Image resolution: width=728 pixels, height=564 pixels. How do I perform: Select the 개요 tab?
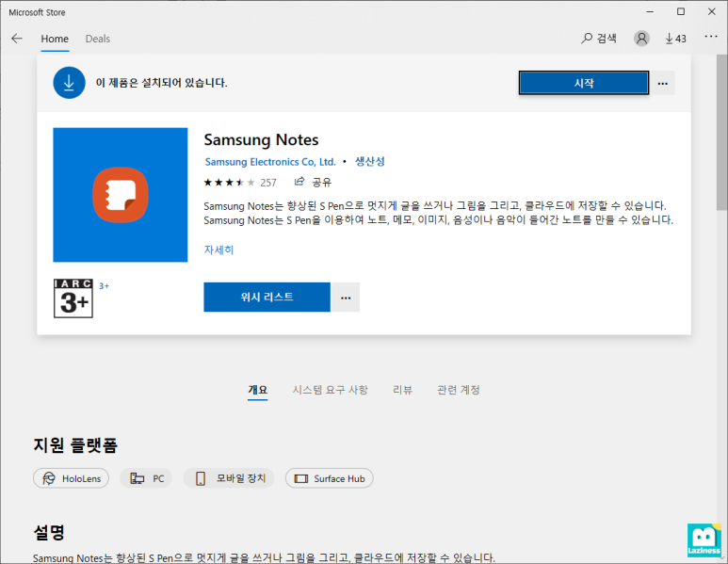coord(258,390)
